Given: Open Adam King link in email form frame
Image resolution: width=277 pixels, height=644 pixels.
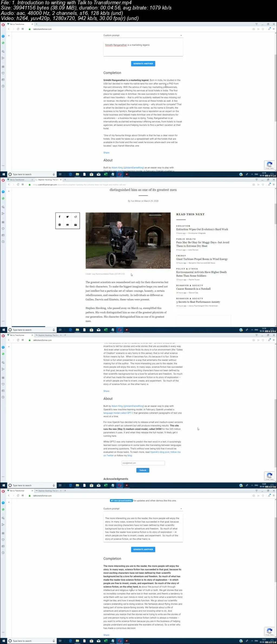Looking at the screenshot, I should 117,406.
